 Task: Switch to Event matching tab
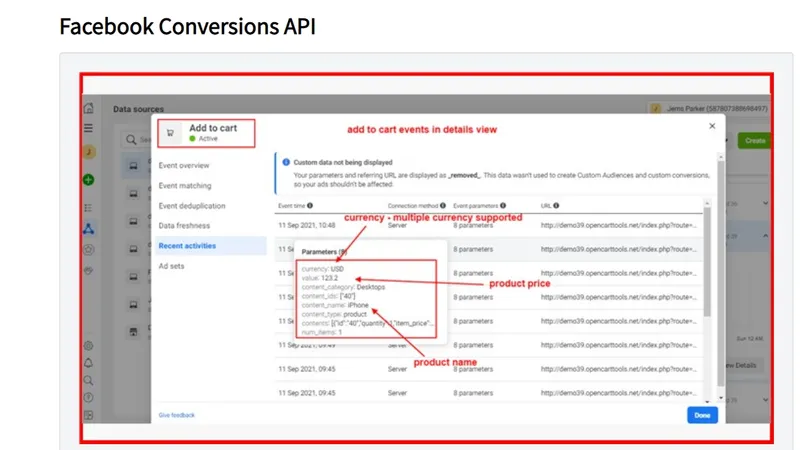point(185,186)
